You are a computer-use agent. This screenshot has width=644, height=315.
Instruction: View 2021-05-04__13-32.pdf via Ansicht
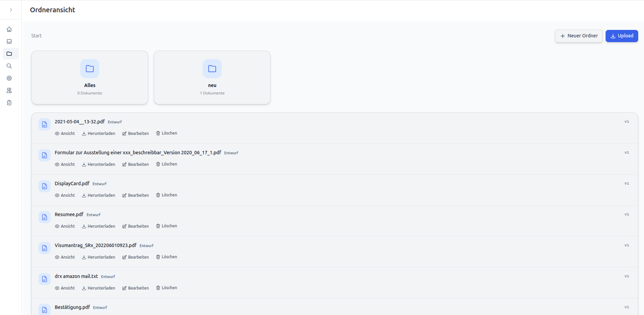65,134
